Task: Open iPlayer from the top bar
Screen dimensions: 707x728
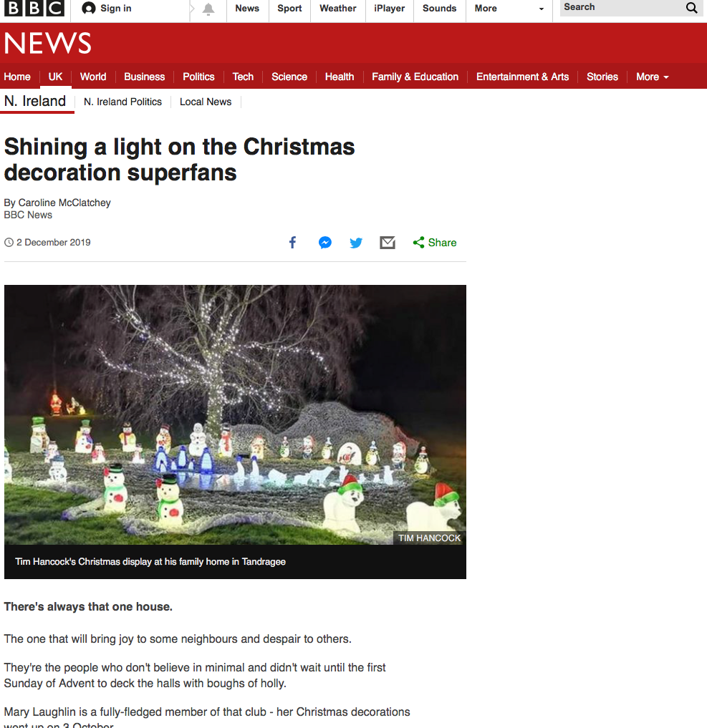Action: 389,9
